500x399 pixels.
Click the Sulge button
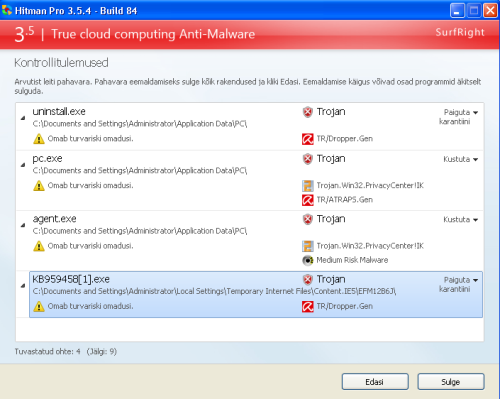(x=451, y=382)
